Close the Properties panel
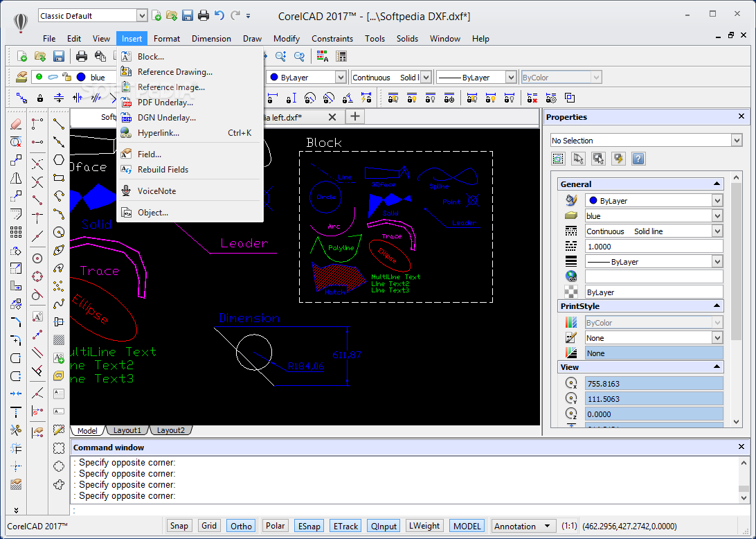 click(x=741, y=116)
